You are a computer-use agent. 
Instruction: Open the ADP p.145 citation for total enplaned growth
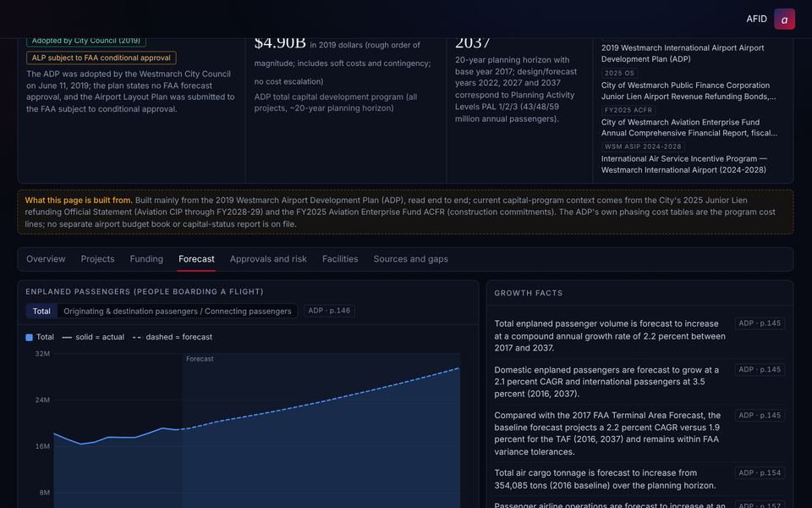tap(760, 323)
